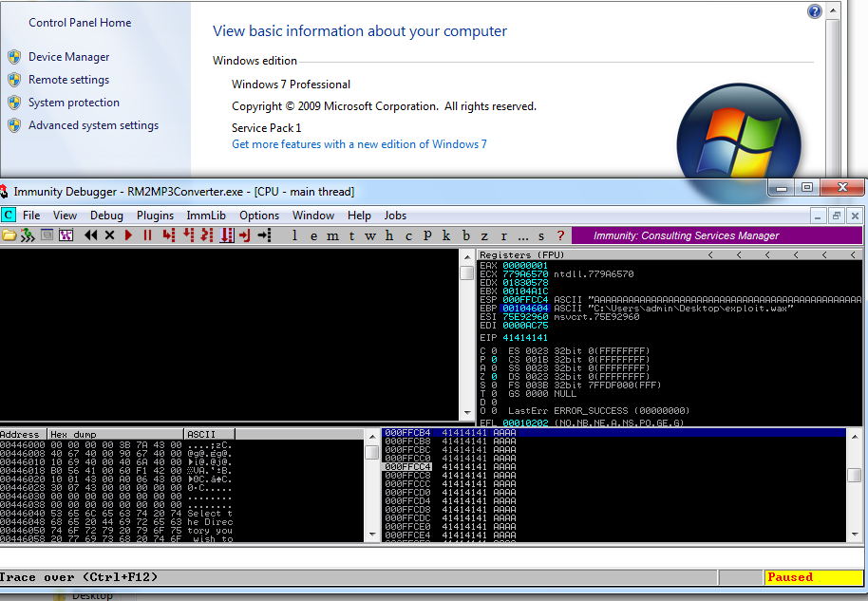Open Advanced system settings link

pos(94,125)
